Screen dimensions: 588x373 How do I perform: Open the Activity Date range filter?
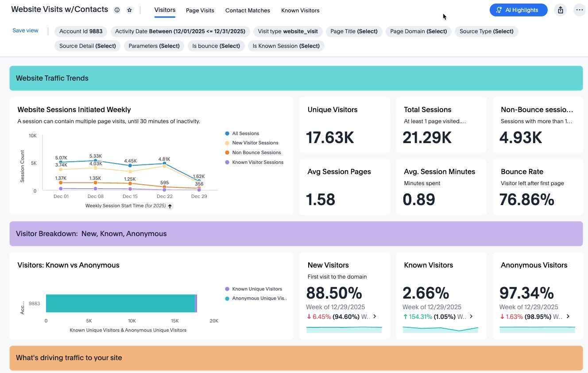(x=180, y=31)
